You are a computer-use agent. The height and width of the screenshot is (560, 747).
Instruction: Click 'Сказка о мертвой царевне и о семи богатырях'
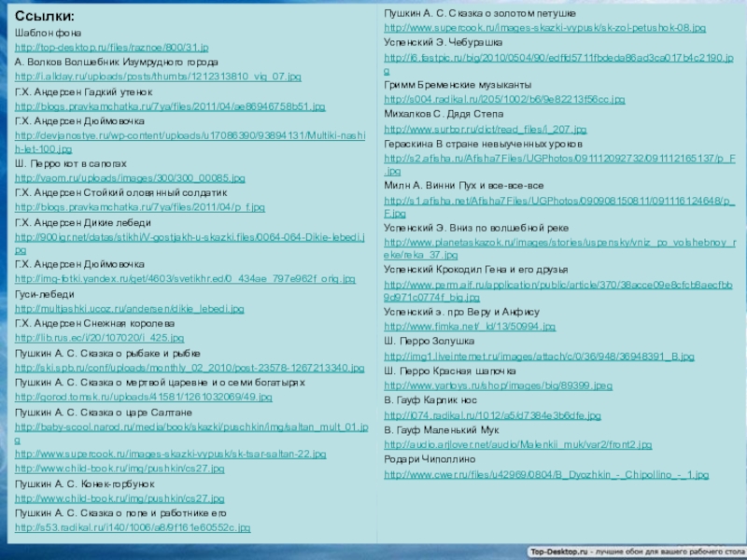(192, 383)
